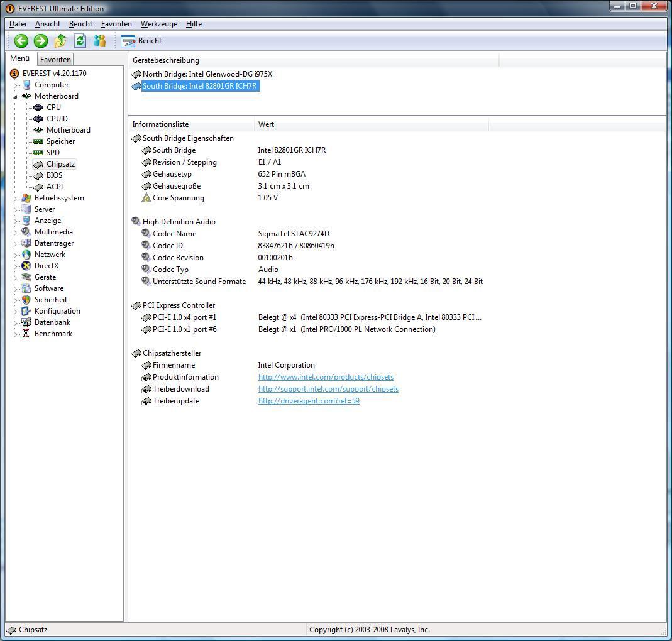Open the Werkzeuge menu
672x641 pixels.
tap(159, 24)
